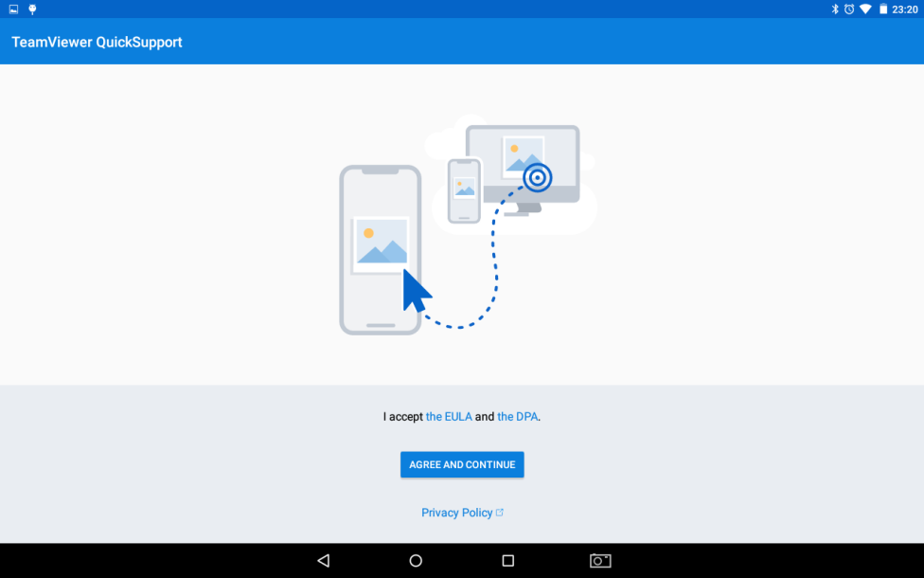
Task: Tap the external-link icon beside Privacy Policy
Action: pos(500,513)
